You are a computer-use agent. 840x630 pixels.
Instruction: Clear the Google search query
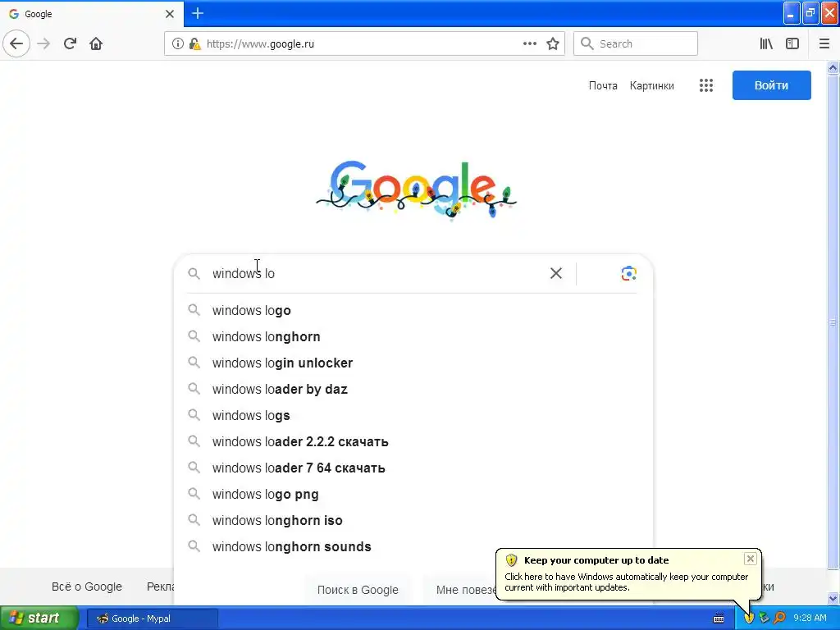pyautogui.click(x=556, y=273)
